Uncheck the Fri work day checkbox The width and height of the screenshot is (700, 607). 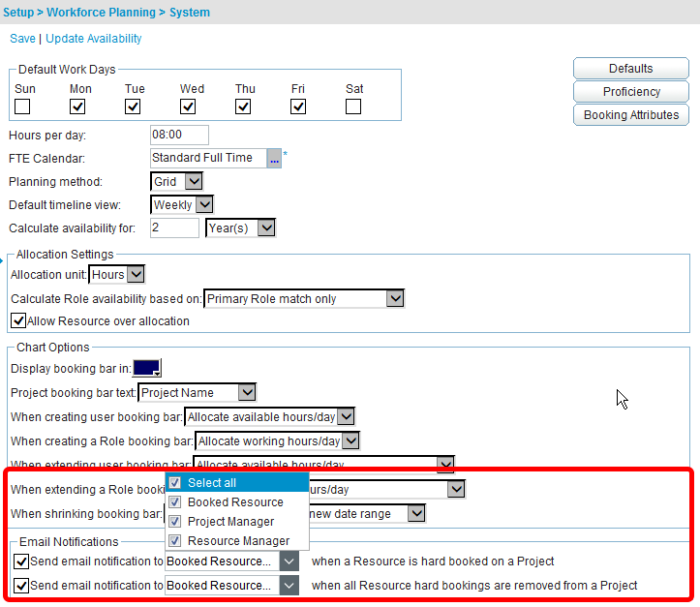298,106
